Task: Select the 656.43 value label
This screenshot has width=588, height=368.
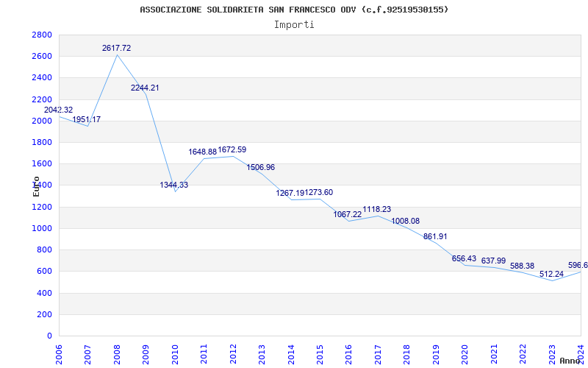Action: (465, 258)
